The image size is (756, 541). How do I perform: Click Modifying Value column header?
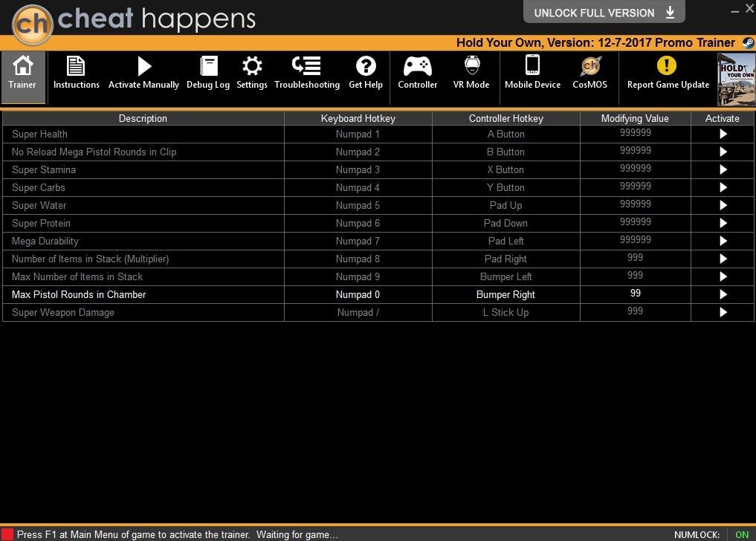(636, 119)
